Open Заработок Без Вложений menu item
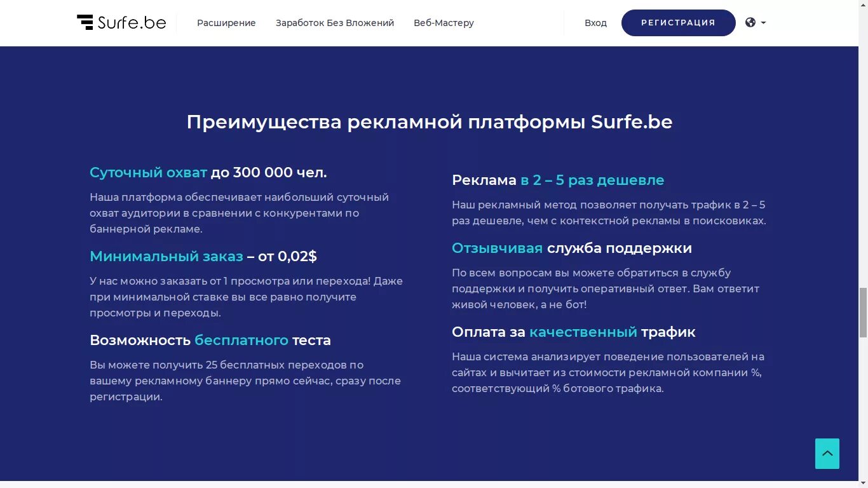Viewport: 868px width, 488px height. (x=335, y=23)
